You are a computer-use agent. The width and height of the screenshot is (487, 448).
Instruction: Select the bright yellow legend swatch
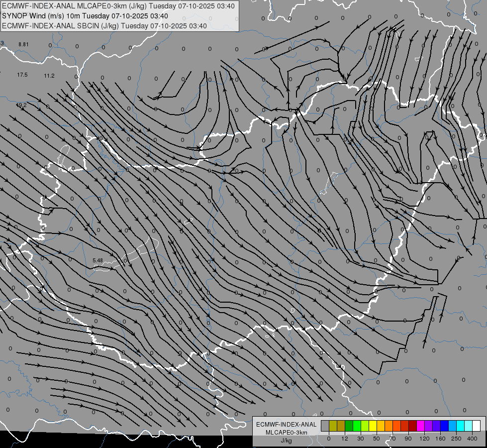pos(373,426)
